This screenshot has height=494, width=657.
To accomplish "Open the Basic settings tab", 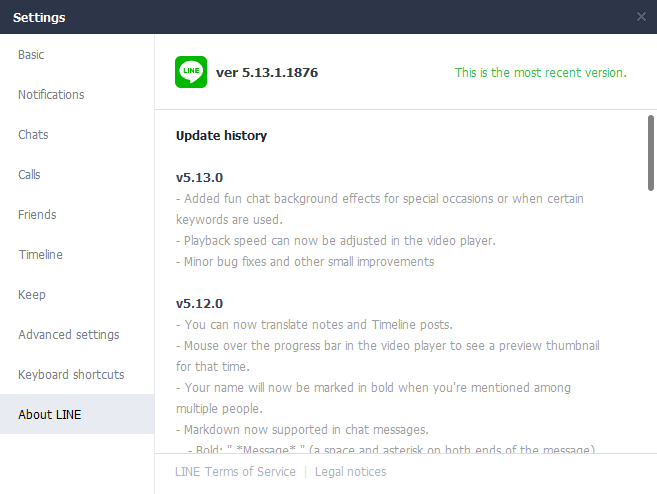I will pos(31,55).
